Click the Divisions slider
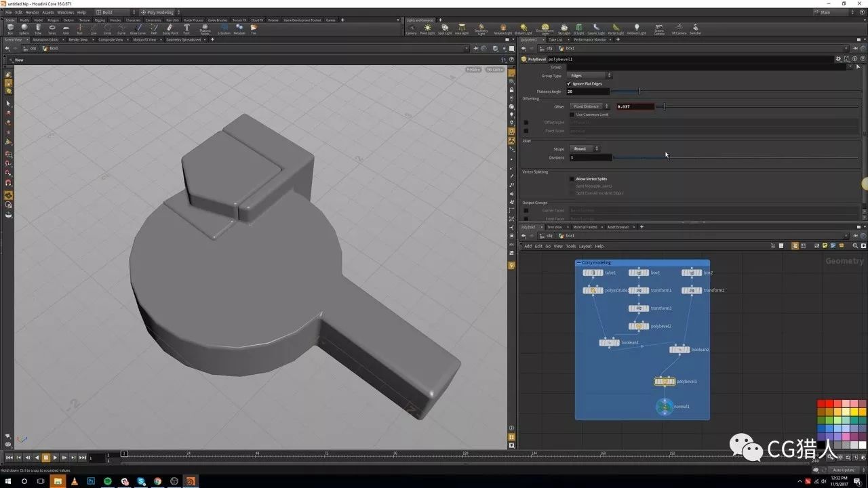Image resolution: width=868 pixels, height=488 pixels. pos(735,157)
